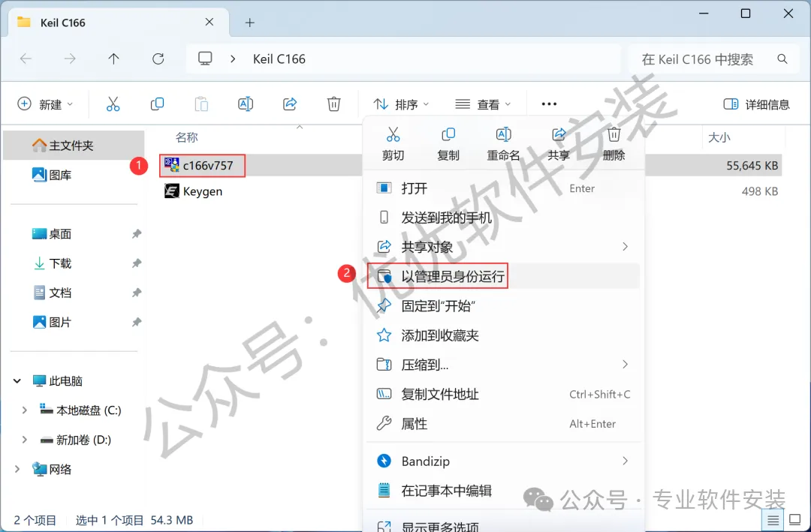Expand the 共享对象 submenu arrow
The image size is (811, 532).
[x=625, y=247]
